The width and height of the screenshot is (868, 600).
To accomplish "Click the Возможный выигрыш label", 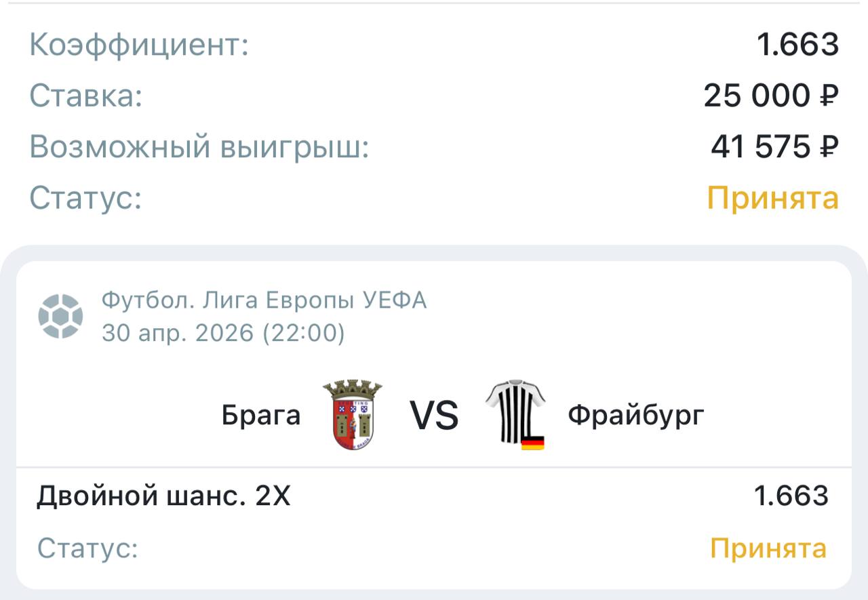I will [x=199, y=147].
